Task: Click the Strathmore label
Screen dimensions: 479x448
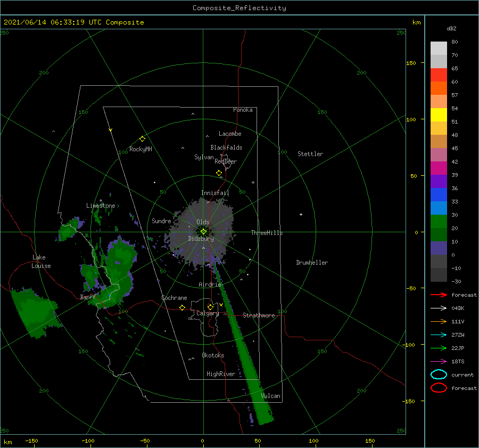Action: 259,315
